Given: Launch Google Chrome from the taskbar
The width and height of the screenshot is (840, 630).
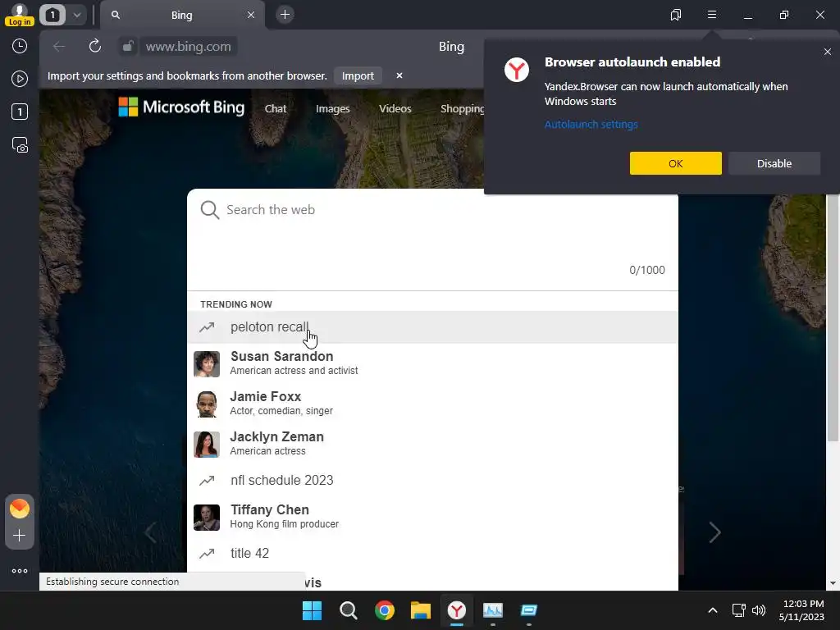Looking at the screenshot, I should [x=385, y=610].
